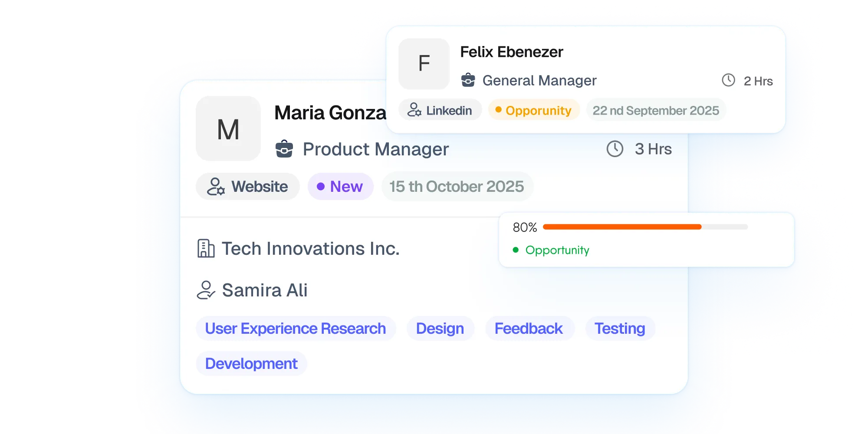
Task: Select the Design tag
Action: click(440, 329)
